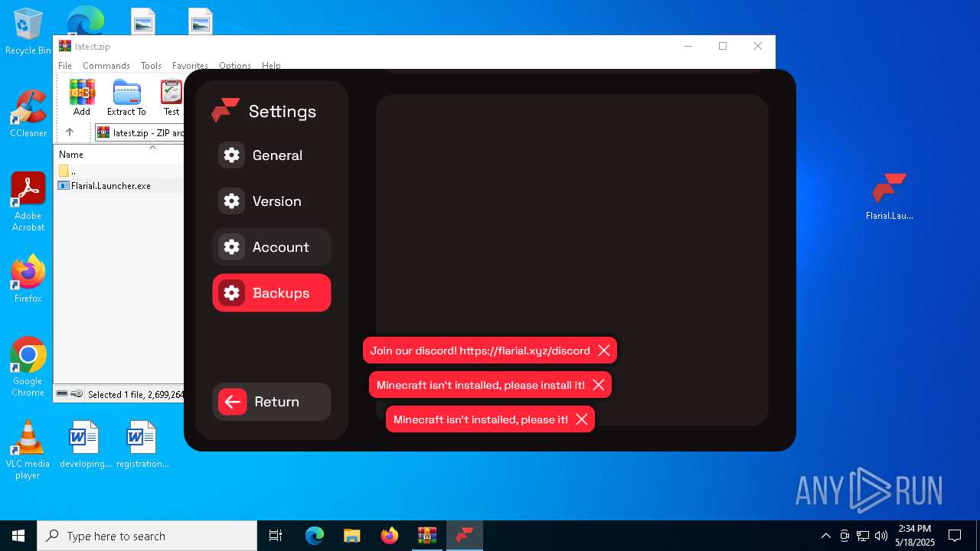Maximize the WinRAR latest.zip window

point(723,46)
